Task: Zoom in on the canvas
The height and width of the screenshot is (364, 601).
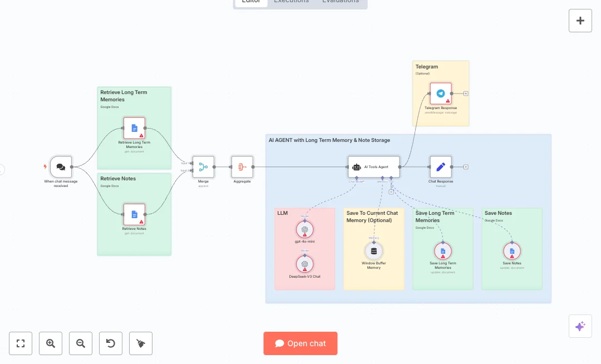Action: pos(51,343)
